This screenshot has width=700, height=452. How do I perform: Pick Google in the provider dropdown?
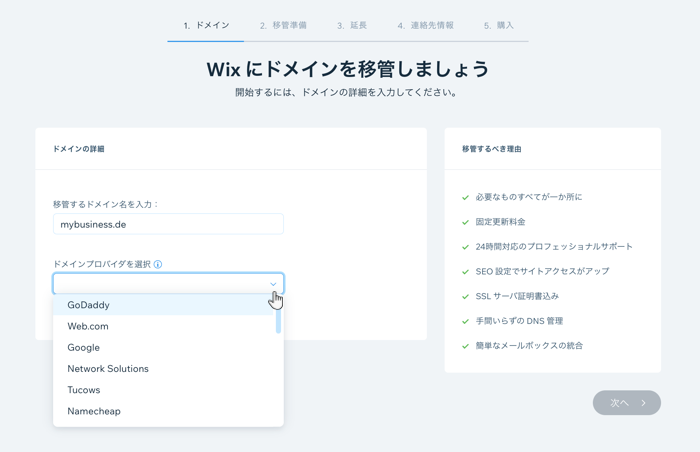pos(163,347)
